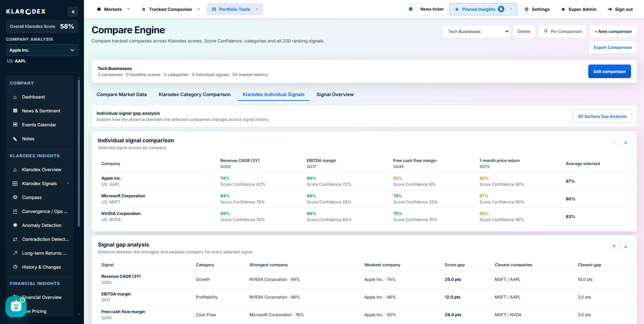Open the Super Admin menu item

(579, 9)
